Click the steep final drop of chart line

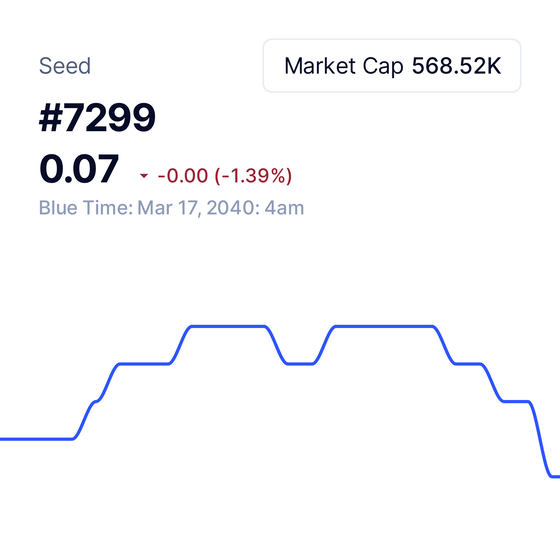pyautogui.click(x=540, y=439)
